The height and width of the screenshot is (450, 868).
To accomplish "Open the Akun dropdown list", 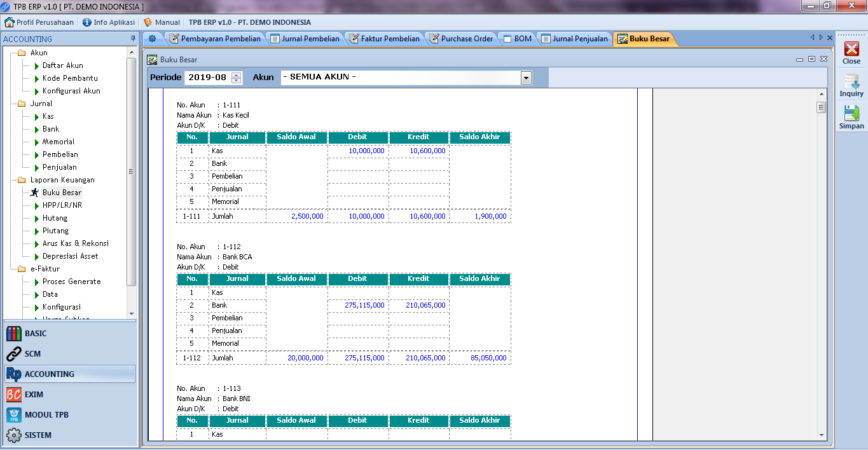I will coord(526,78).
